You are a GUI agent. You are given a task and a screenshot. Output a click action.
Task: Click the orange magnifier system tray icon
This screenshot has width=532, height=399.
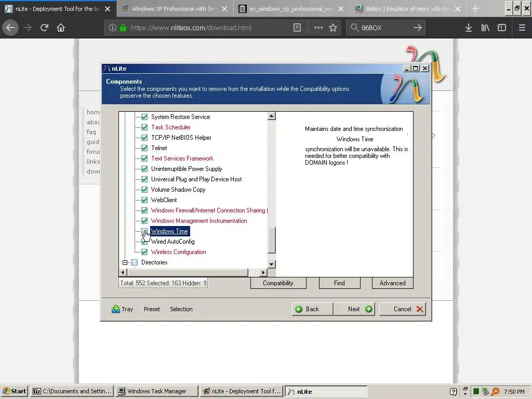pyautogui.click(x=495, y=392)
